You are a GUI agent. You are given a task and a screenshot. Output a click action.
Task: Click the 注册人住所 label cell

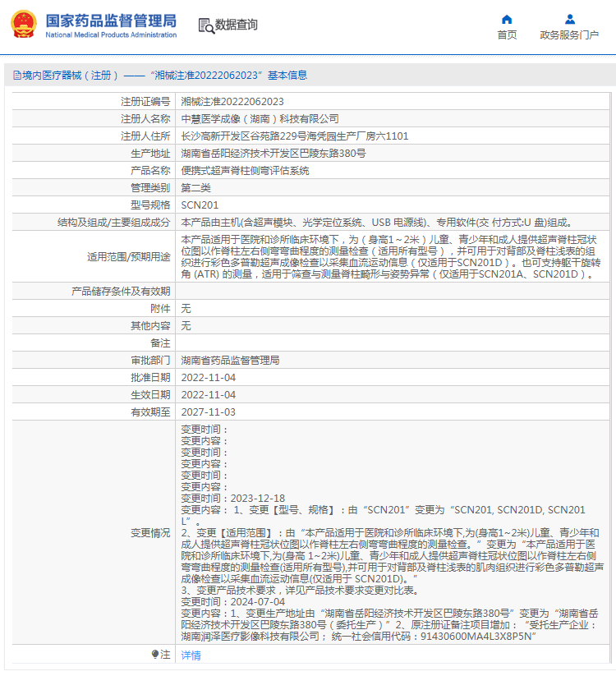93,136
